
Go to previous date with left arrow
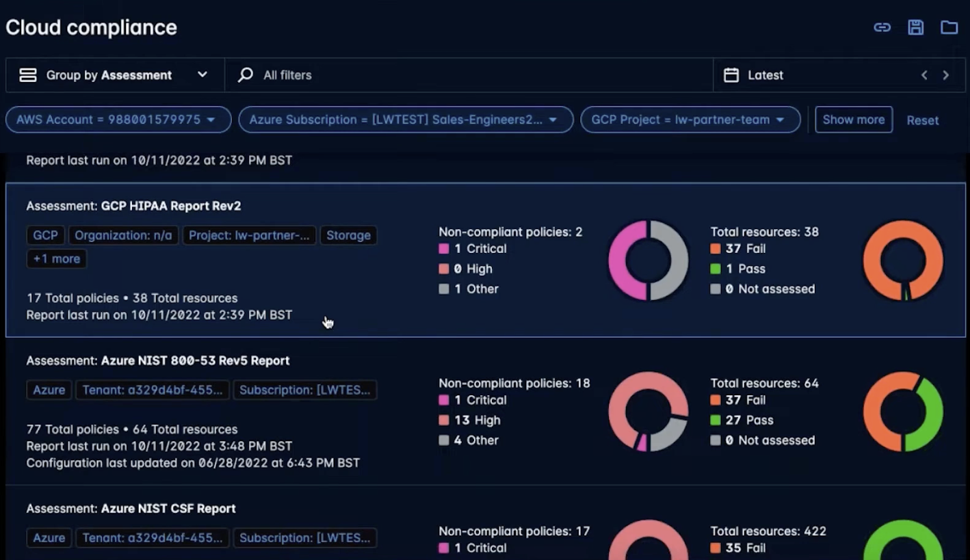[x=924, y=75]
